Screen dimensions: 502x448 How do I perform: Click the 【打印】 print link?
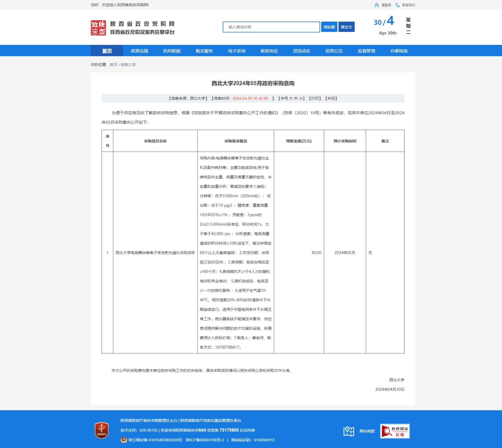tap(315, 98)
